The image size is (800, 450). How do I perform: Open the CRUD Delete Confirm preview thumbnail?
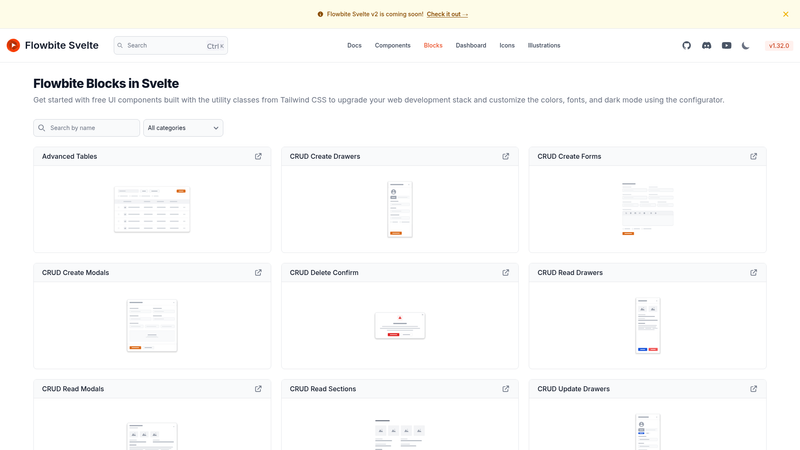click(x=400, y=326)
